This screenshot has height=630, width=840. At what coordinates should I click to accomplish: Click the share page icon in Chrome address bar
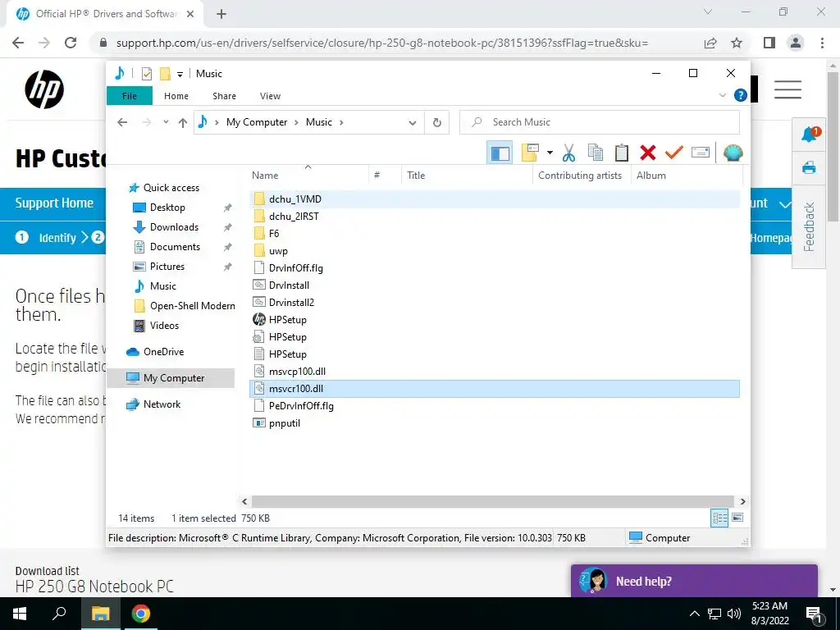(710, 43)
